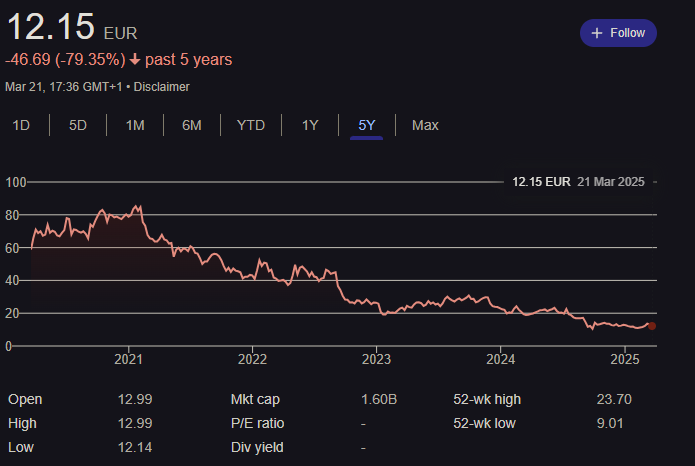This screenshot has height=466, width=695.
Task: Select the 5D time range tab
Action: pyautogui.click(x=78, y=125)
